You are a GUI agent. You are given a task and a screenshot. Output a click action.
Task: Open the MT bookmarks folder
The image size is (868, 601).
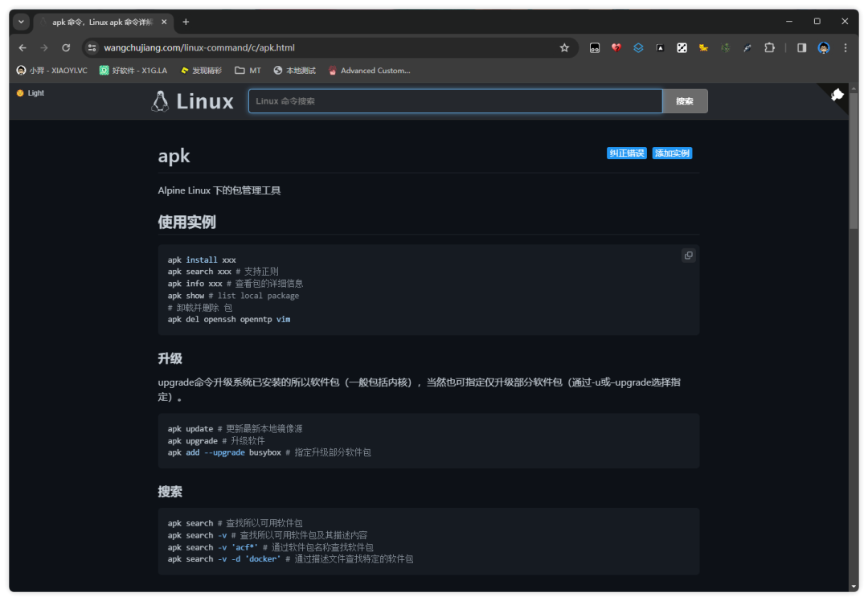click(x=248, y=71)
